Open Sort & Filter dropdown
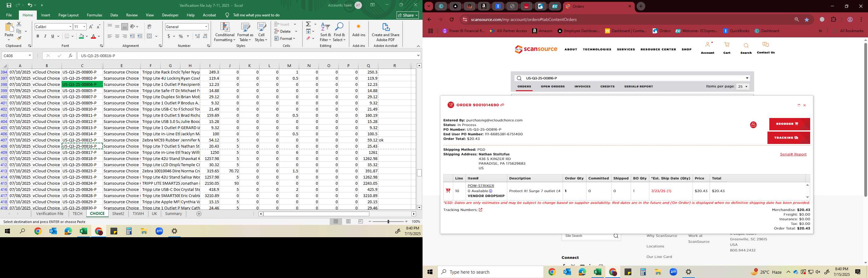The image size is (868, 278). tap(325, 32)
